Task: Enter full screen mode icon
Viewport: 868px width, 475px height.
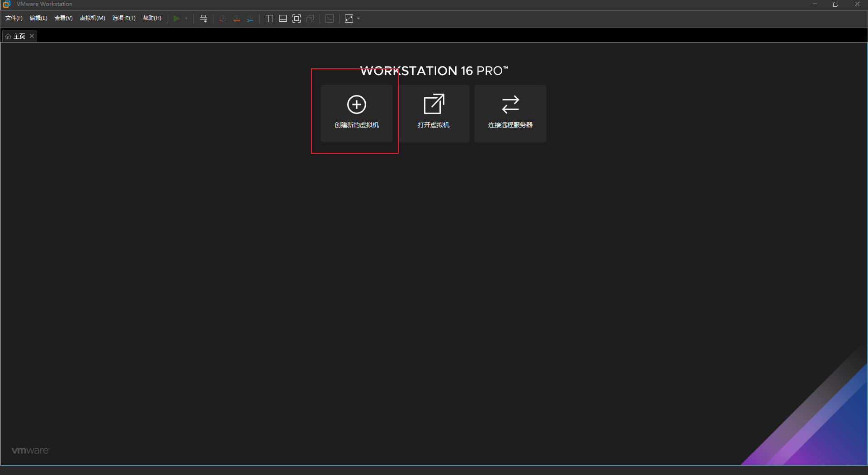Action: [297, 19]
